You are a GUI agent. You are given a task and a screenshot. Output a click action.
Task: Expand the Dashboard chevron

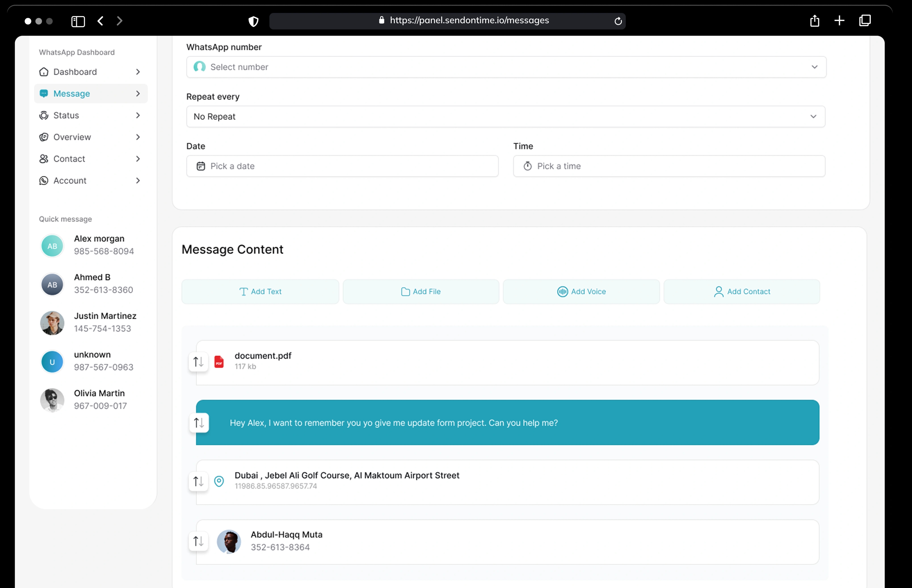point(138,72)
